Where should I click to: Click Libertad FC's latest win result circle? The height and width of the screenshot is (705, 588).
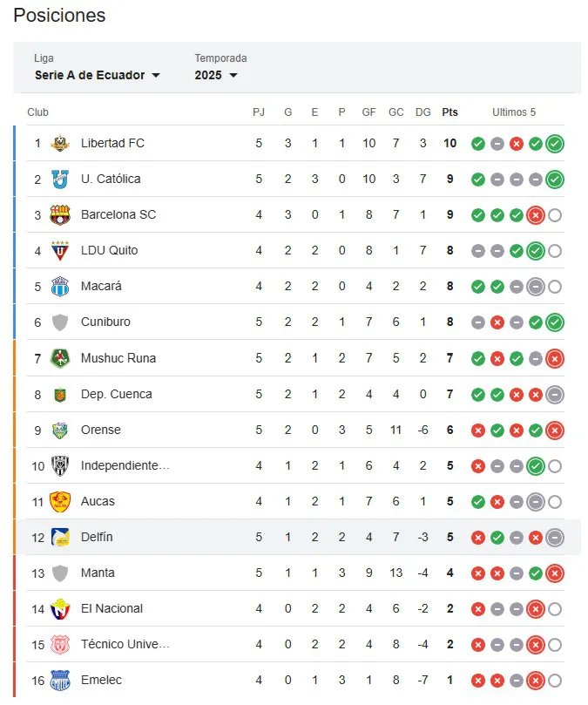pyautogui.click(x=555, y=144)
